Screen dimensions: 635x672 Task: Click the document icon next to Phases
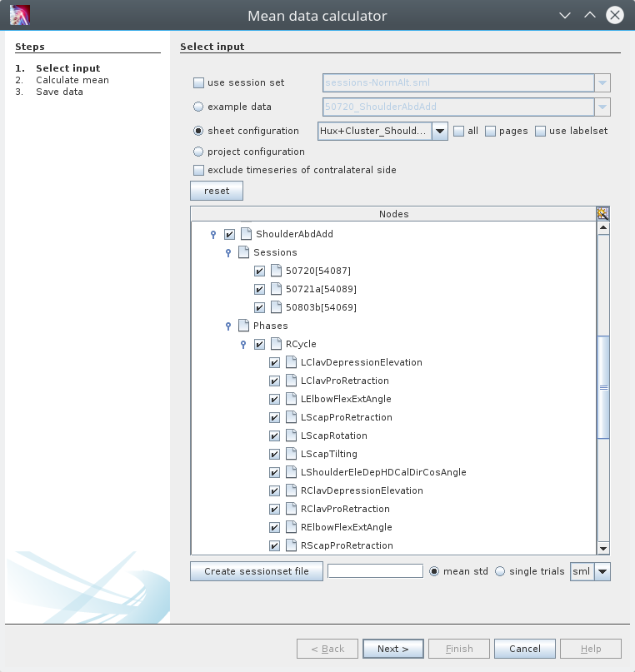tap(245, 326)
